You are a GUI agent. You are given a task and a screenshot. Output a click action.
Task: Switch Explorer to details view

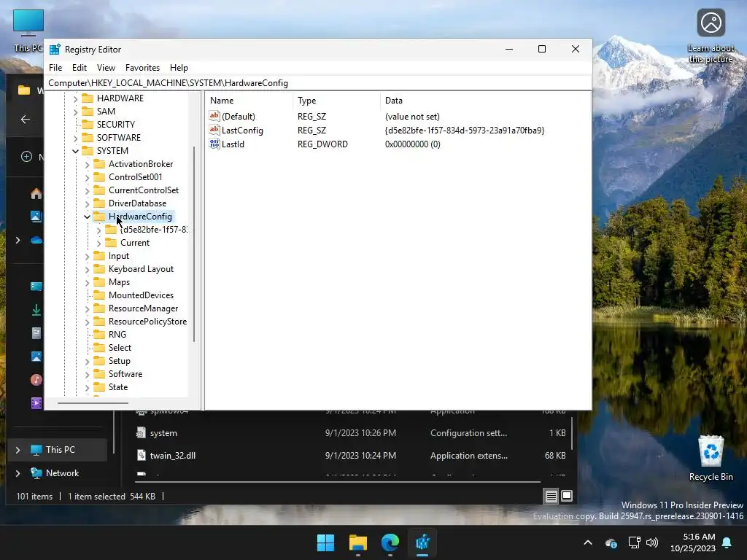551,496
